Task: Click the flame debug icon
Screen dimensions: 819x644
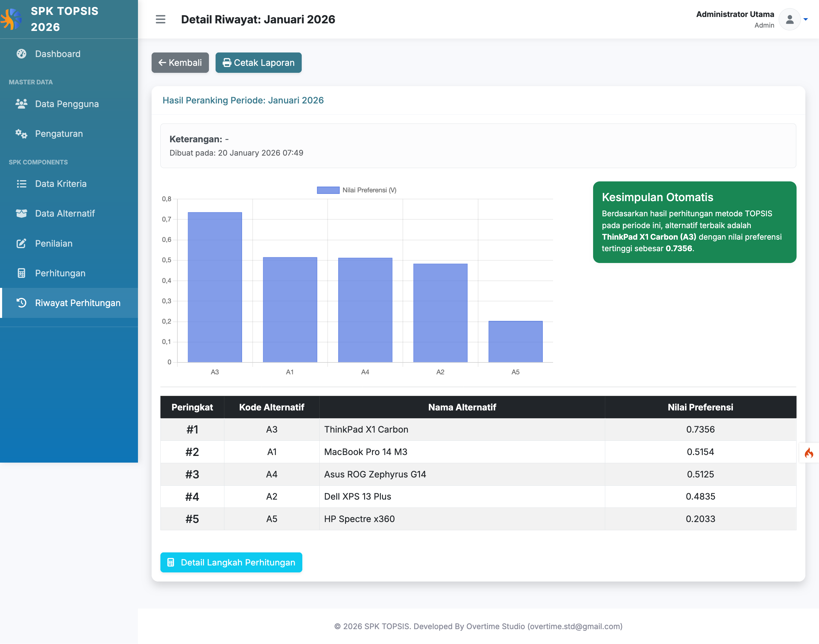Action: point(809,453)
